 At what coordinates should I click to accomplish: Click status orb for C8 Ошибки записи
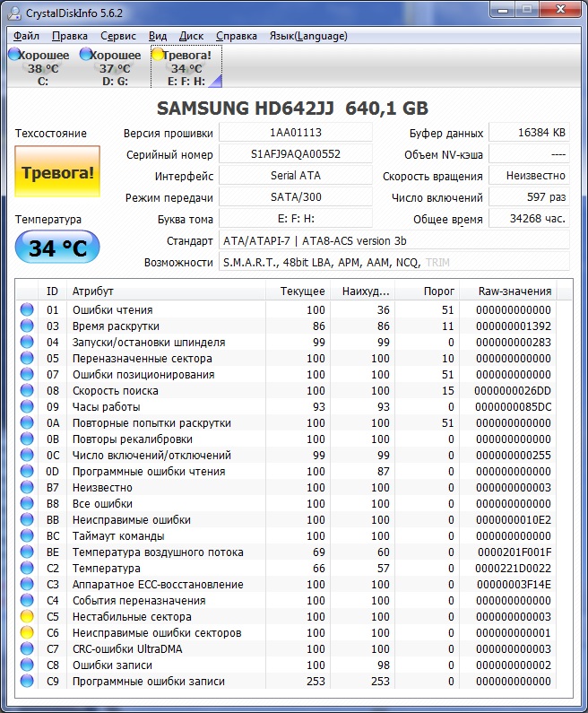(x=27, y=665)
